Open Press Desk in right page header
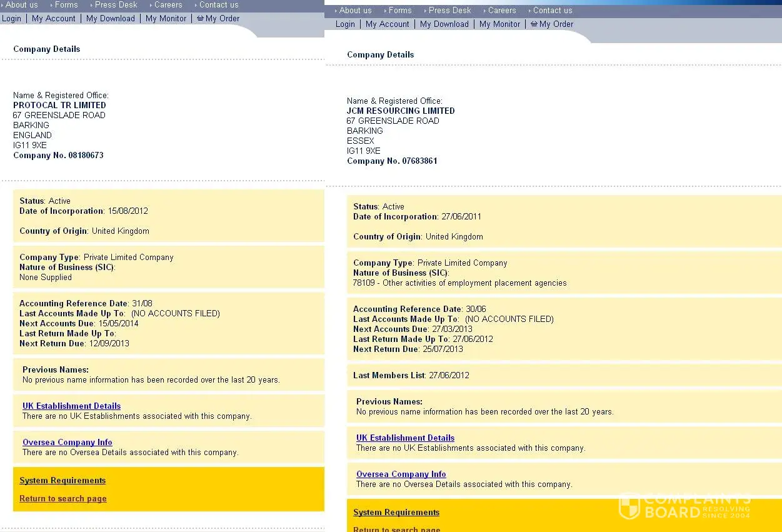The image size is (782, 532). (449, 11)
